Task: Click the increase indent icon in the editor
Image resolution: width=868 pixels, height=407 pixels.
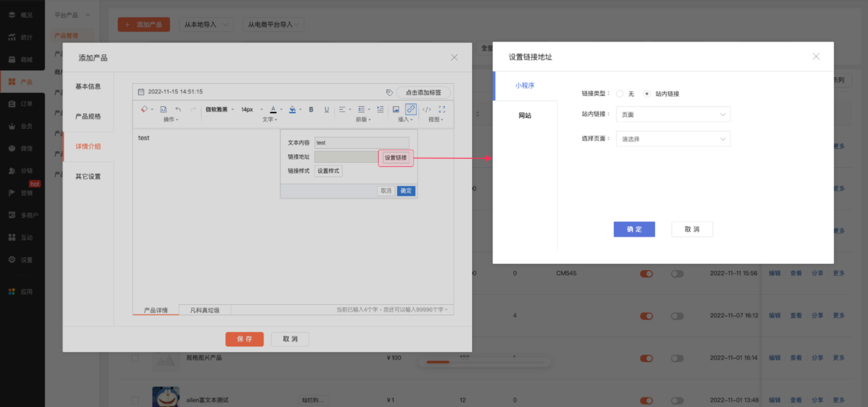Action: tap(380, 109)
